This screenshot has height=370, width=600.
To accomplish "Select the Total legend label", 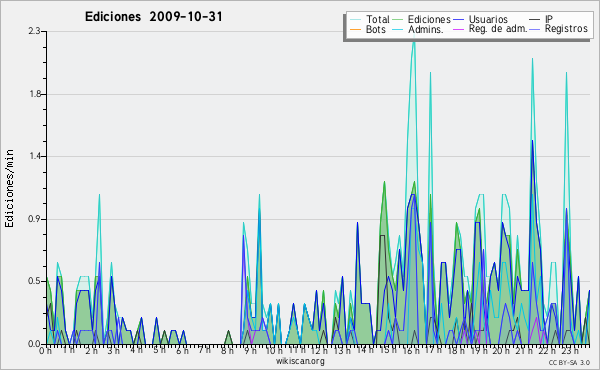I will point(378,19).
